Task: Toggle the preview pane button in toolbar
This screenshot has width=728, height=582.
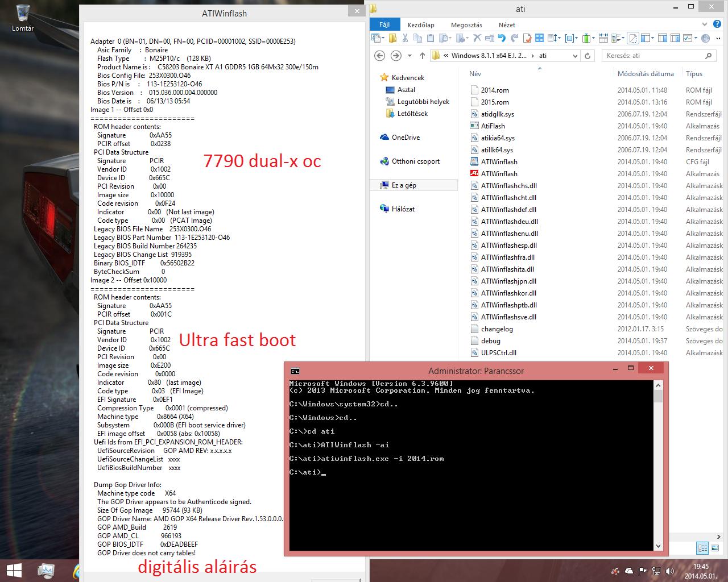Action: tap(662, 38)
